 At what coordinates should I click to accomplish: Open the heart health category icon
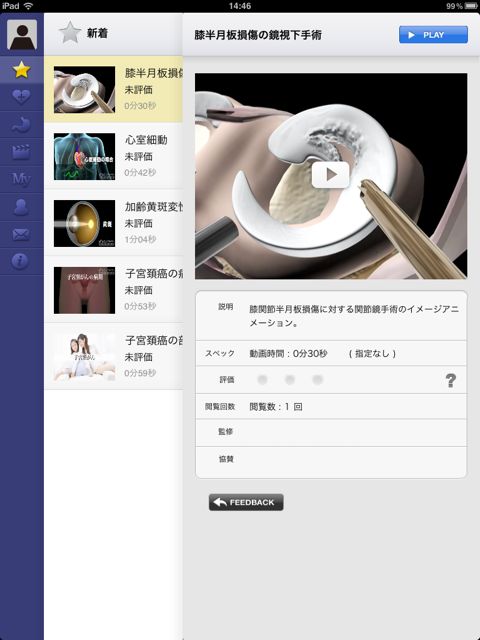pos(21,97)
